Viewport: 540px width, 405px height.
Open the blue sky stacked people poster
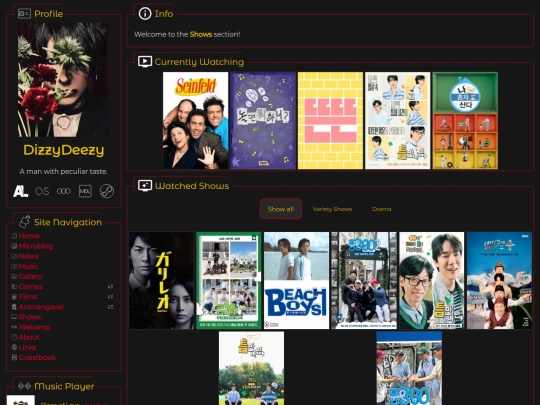tap(499, 280)
